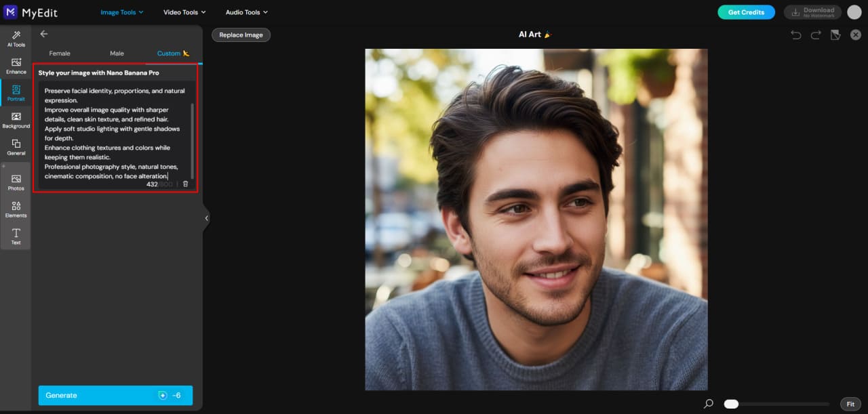The height and width of the screenshot is (414, 868).
Task: Switch to the Female tab
Action: [x=60, y=54]
